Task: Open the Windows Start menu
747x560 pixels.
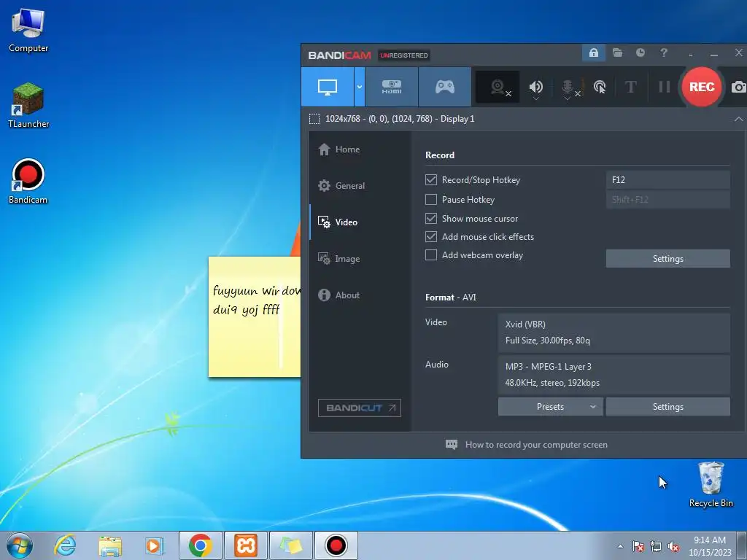Action: point(20,545)
